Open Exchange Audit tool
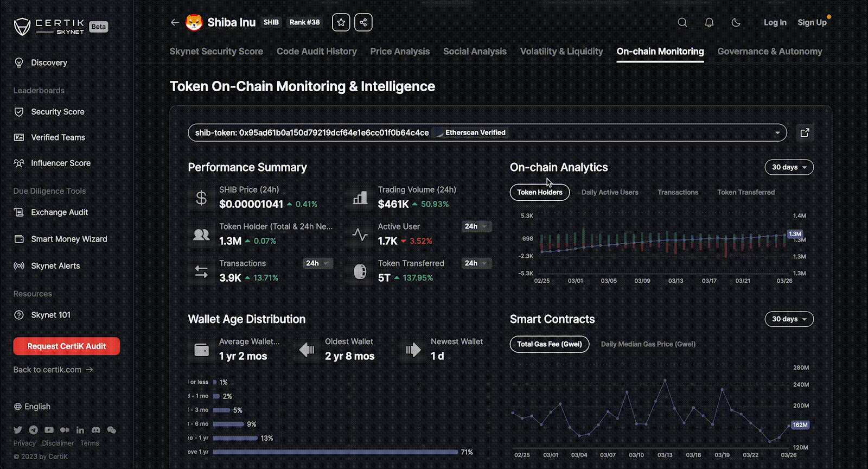Image resolution: width=868 pixels, height=469 pixels. tap(51, 212)
